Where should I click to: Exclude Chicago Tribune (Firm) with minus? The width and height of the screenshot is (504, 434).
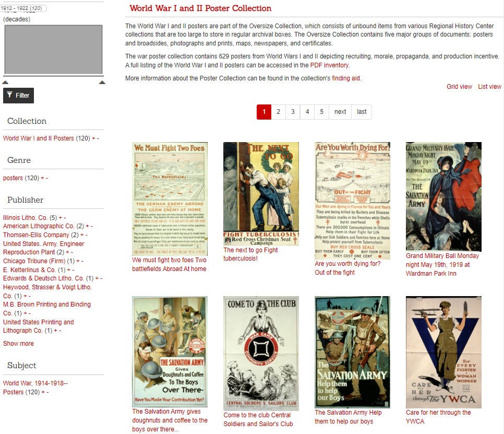(x=82, y=261)
